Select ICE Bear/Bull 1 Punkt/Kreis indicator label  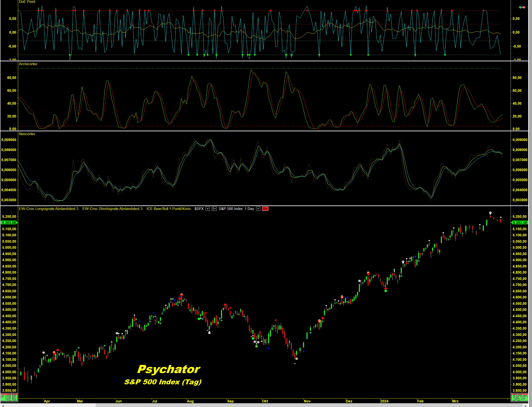tap(168, 209)
